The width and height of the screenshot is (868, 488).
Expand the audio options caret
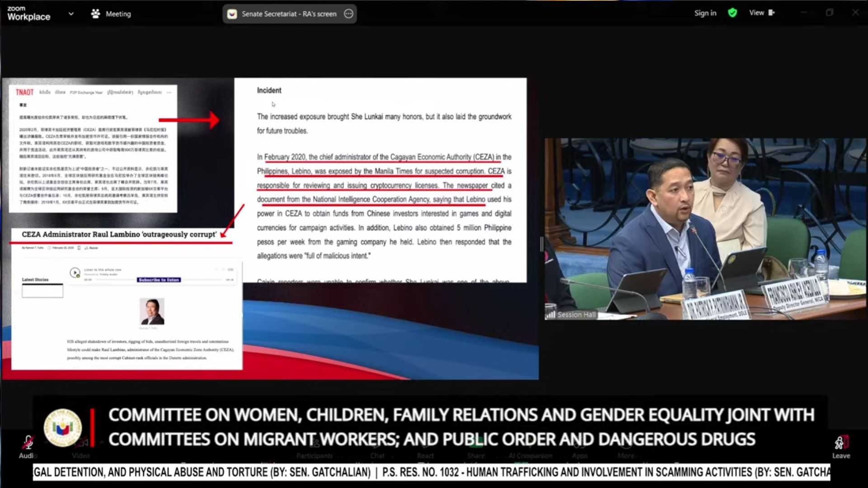pos(45,441)
